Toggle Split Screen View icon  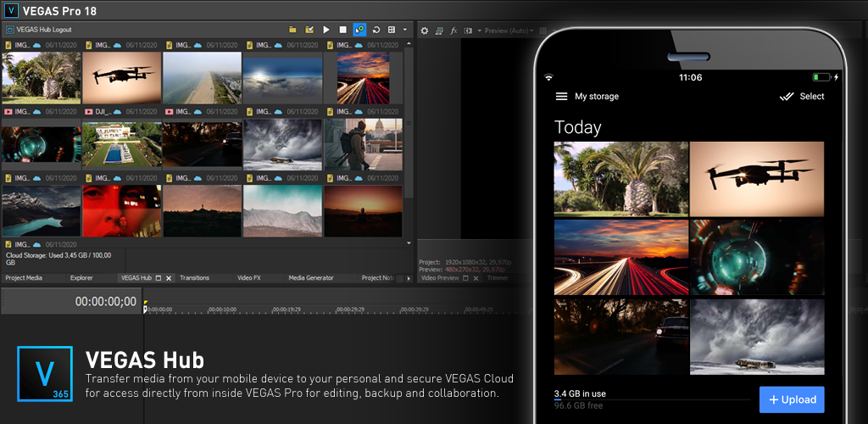468,31
